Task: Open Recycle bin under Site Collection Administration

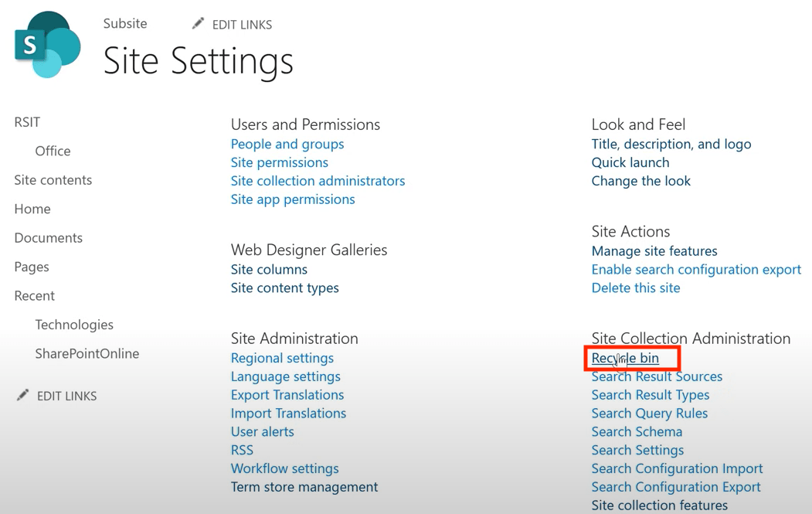Action: coord(625,358)
